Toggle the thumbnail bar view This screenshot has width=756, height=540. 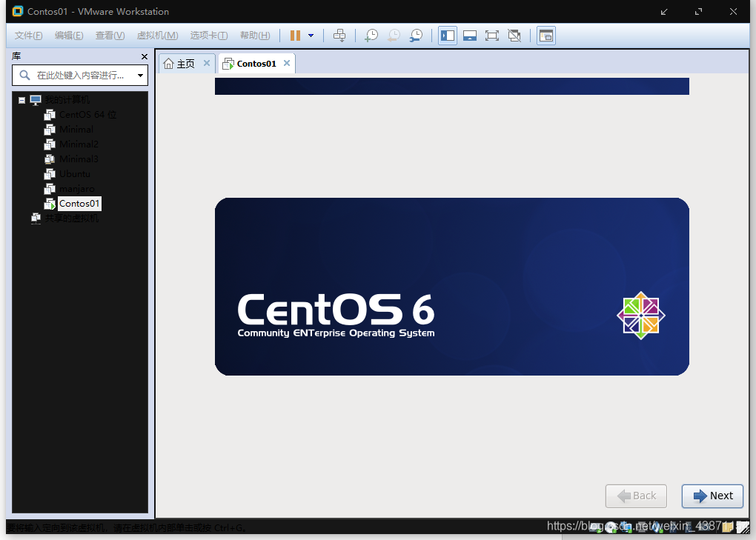pos(470,35)
